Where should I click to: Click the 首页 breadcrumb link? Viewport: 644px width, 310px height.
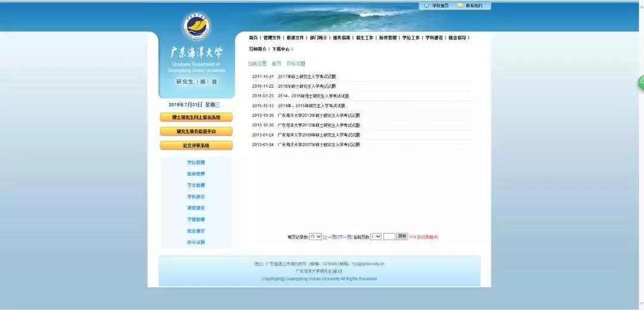tap(277, 64)
